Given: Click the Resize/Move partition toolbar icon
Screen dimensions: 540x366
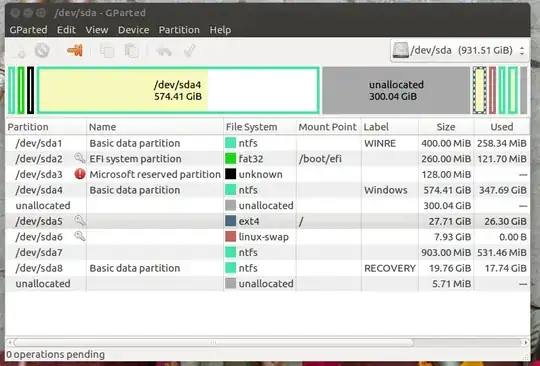Looking at the screenshot, I should click(75, 51).
